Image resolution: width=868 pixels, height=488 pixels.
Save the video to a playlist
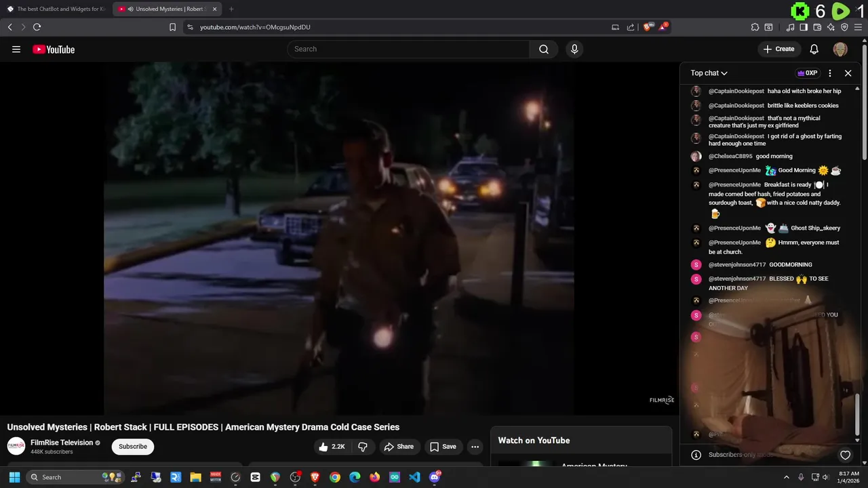[x=443, y=447]
